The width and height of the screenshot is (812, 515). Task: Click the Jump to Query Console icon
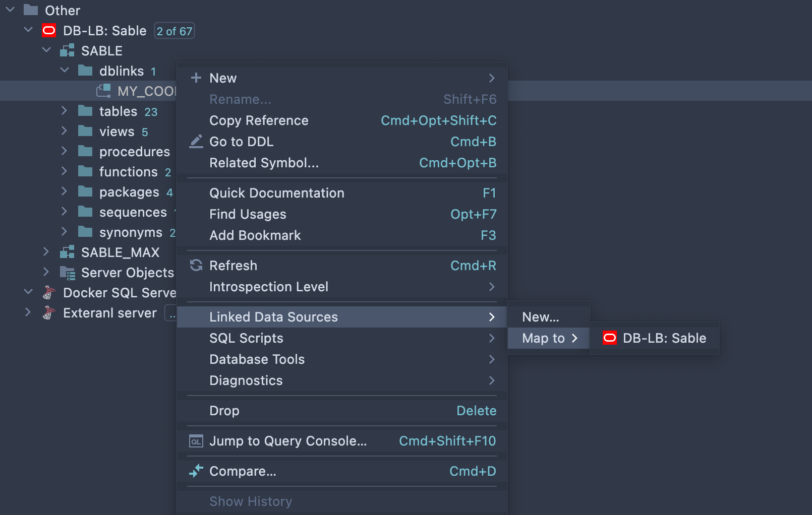click(196, 441)
